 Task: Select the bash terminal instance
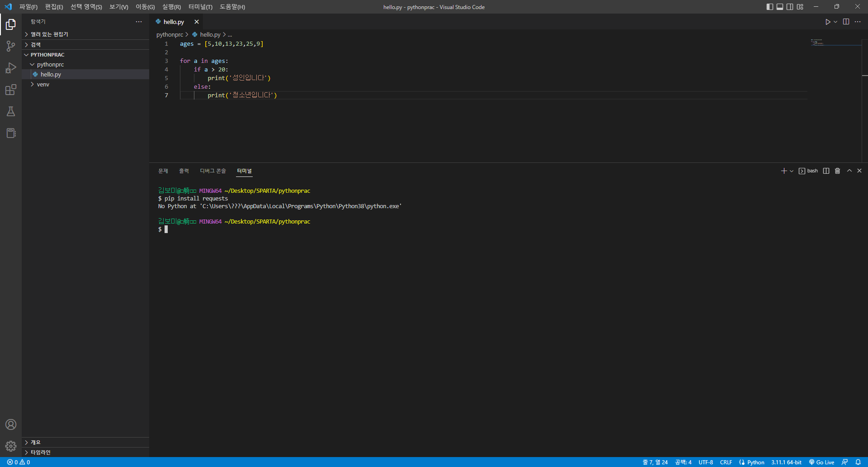808,171
